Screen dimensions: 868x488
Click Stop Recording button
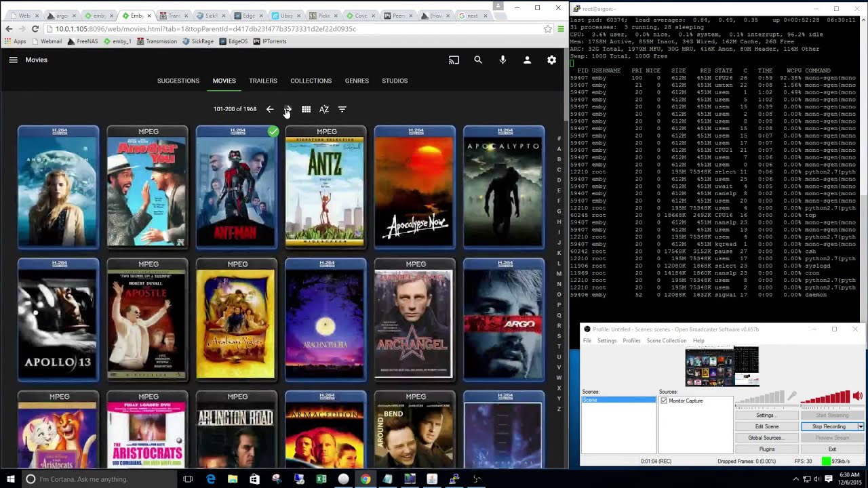829,426
